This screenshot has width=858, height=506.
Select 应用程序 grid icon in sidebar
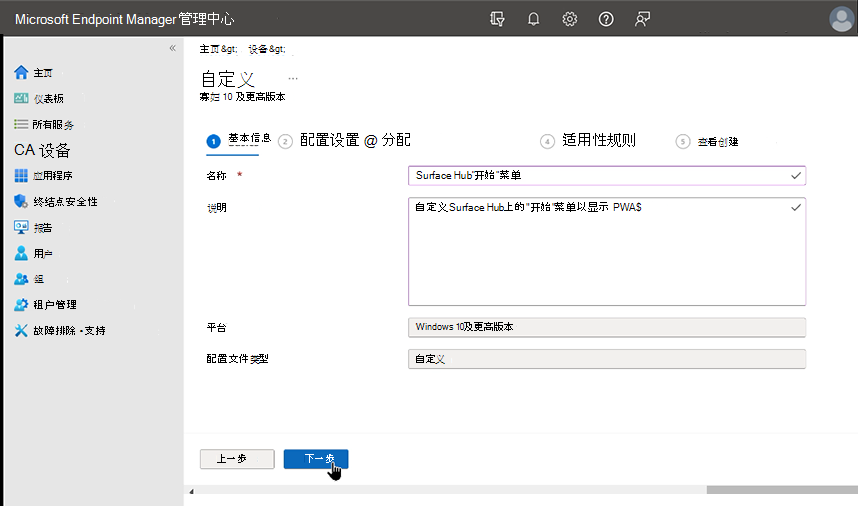(x=22, y=176)
